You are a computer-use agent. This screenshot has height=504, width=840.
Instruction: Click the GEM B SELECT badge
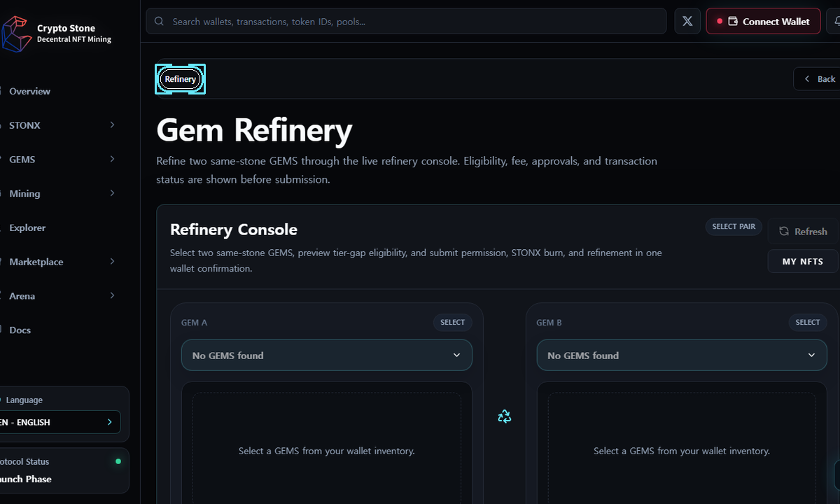click(808, 322)
